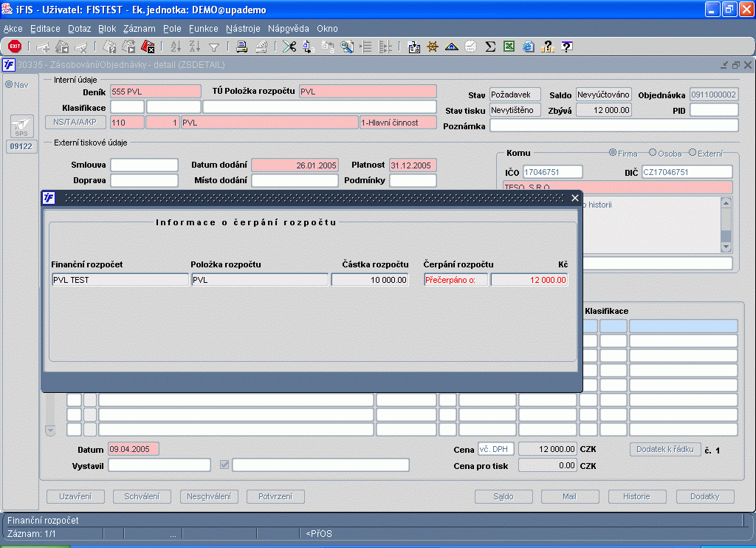Close the budget information dialog
Image resolution: width=756 pixels, height=548 pixels.
point(574,198)
